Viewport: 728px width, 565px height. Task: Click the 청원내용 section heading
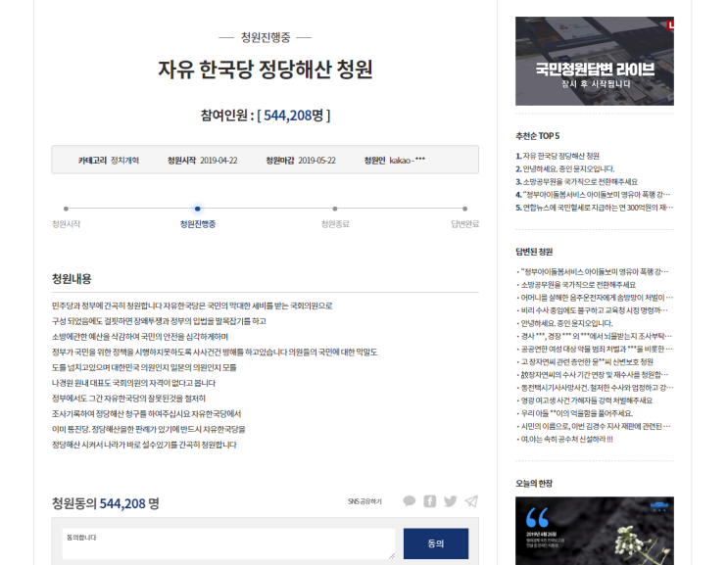pos(72,279)
